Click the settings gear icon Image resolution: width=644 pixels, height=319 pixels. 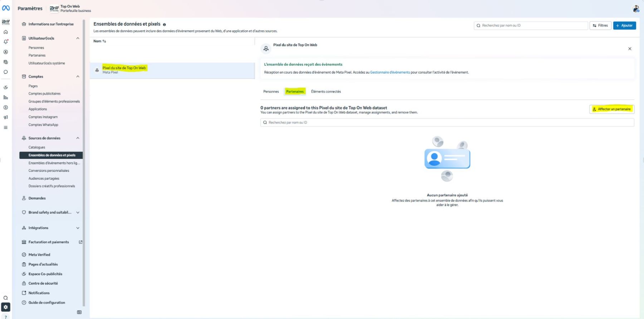[6, 307]
